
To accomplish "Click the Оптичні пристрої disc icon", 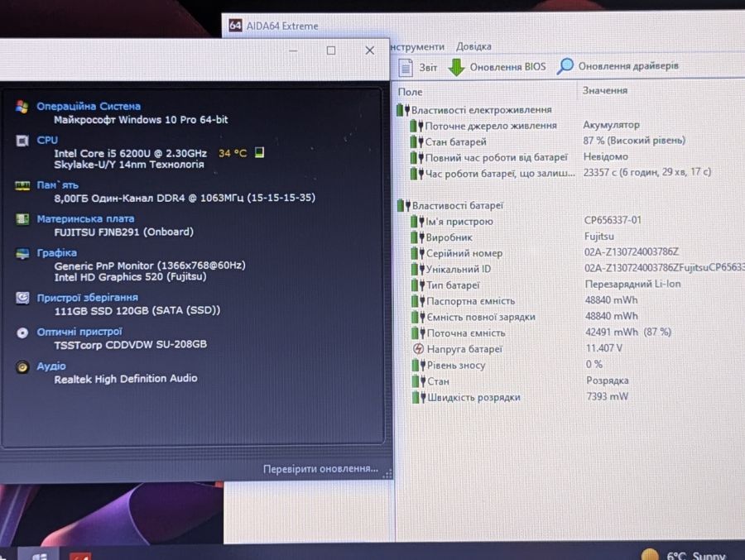I will click(22, 333).
